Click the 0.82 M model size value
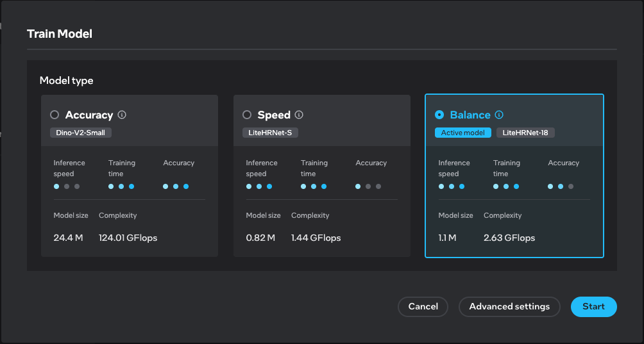 coord(260,238)
